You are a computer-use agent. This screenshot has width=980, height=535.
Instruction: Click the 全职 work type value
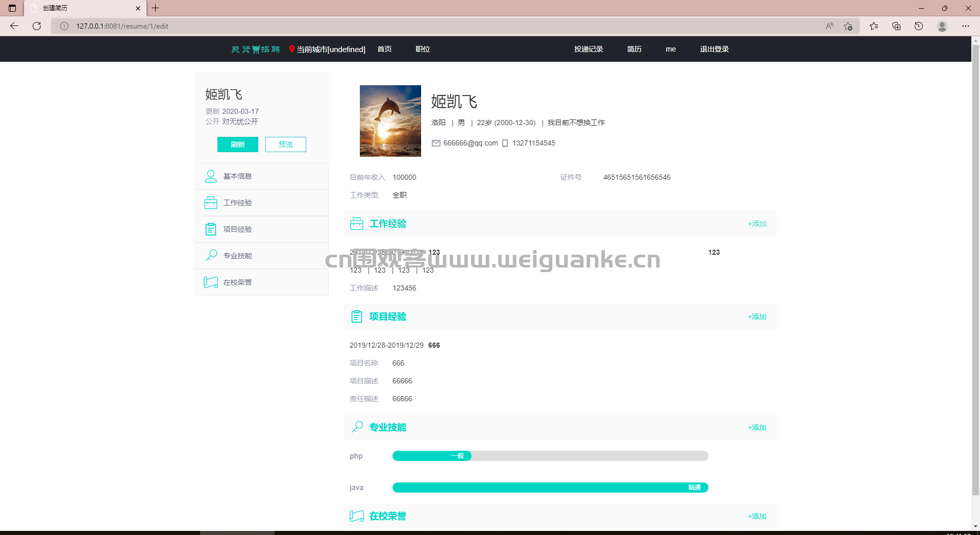click(400, 195)
